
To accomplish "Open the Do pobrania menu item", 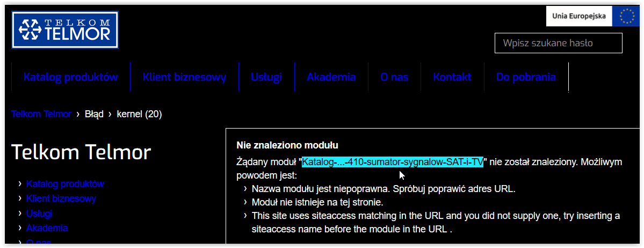I will pyautogui.click(x=526, y=77).
